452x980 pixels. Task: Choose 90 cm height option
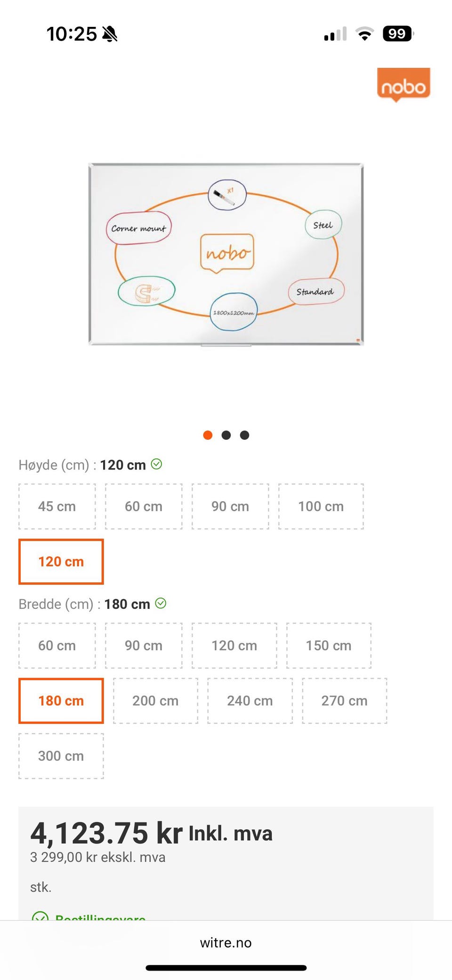pos(230,506)
